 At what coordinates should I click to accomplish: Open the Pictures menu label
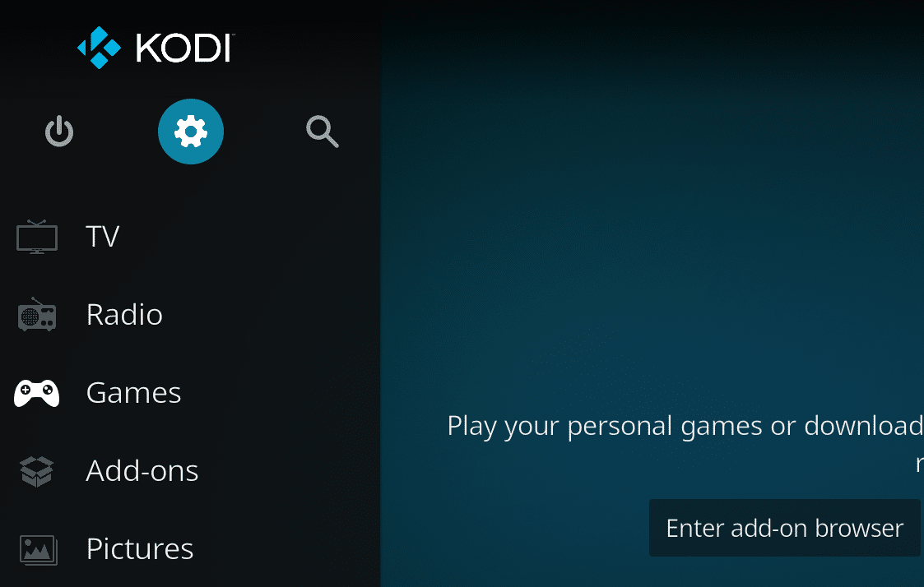click(x=140, y=549)
